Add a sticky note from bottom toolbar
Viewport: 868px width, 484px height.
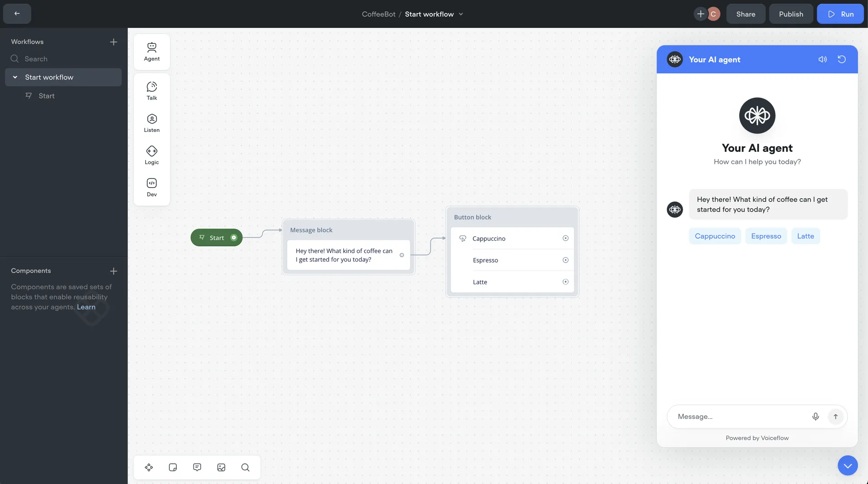(x=173, y=467)
